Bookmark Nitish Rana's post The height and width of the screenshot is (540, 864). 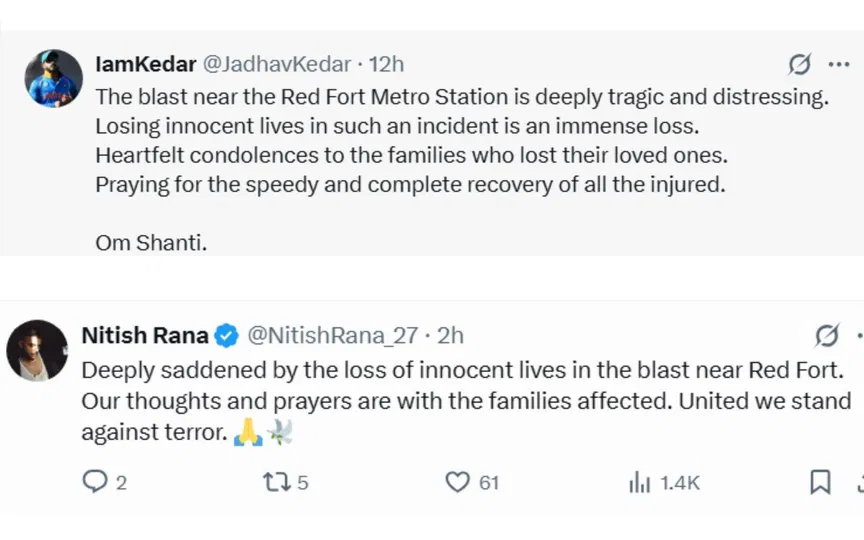click(820, 483)
